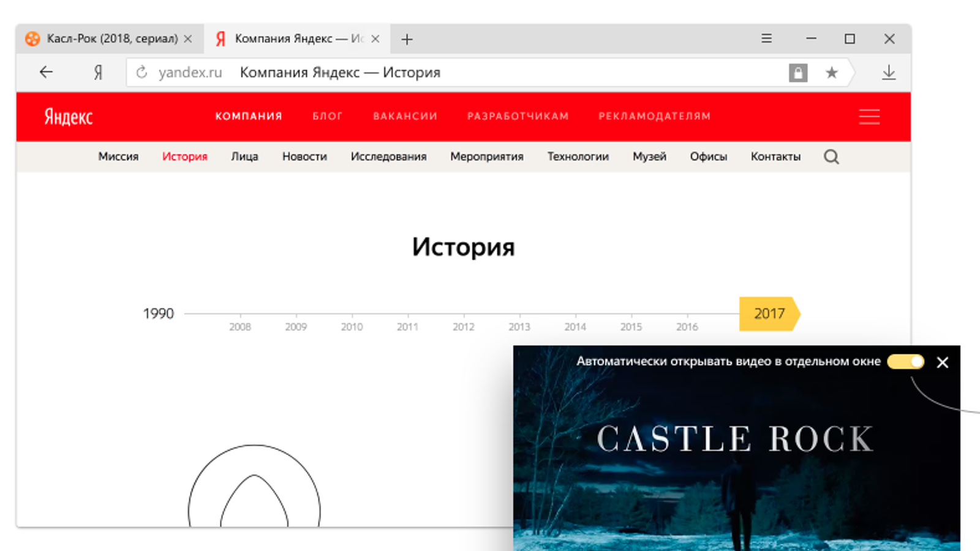Open site search with the magnifier icon
Image resolution: width=980 pixels, height=551 pixels.
[831, 157]
